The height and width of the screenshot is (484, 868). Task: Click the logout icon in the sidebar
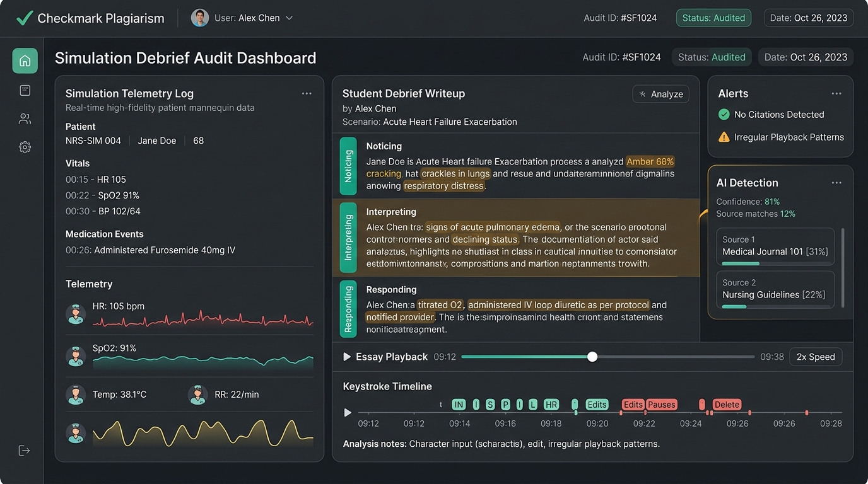(x=25, y=450)
